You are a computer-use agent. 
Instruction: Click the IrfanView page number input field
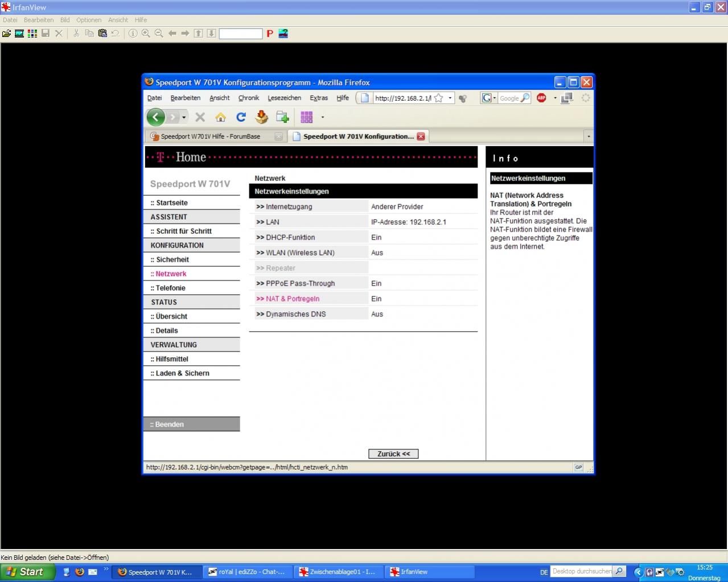240,34
